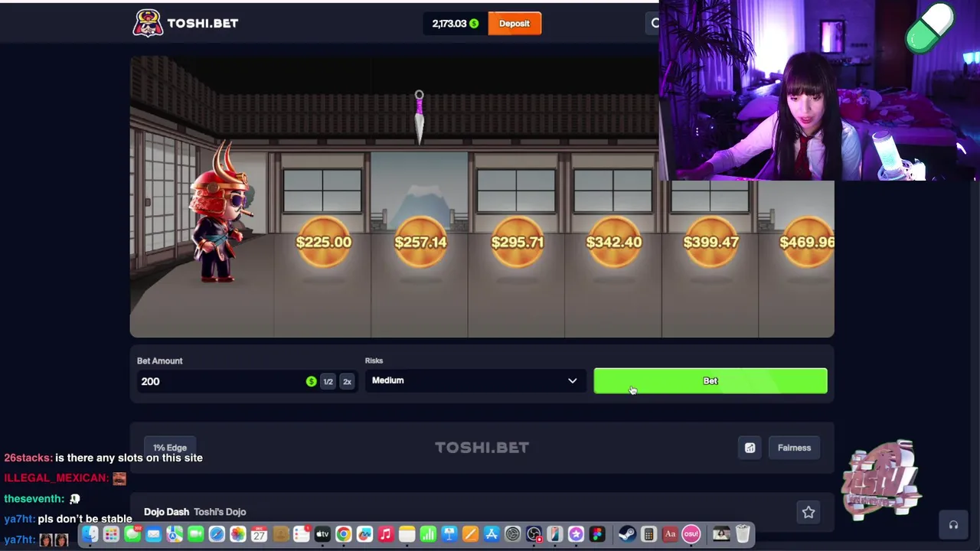980x551 pixels.
Task: Click the $342.40 coin
Action: [614, 243]
